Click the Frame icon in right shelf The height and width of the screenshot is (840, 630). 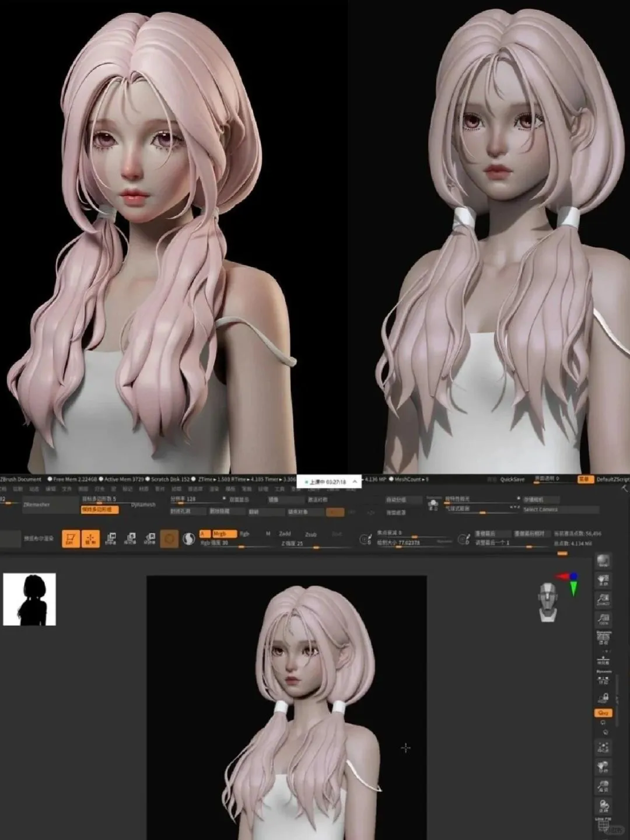point(603,747)
